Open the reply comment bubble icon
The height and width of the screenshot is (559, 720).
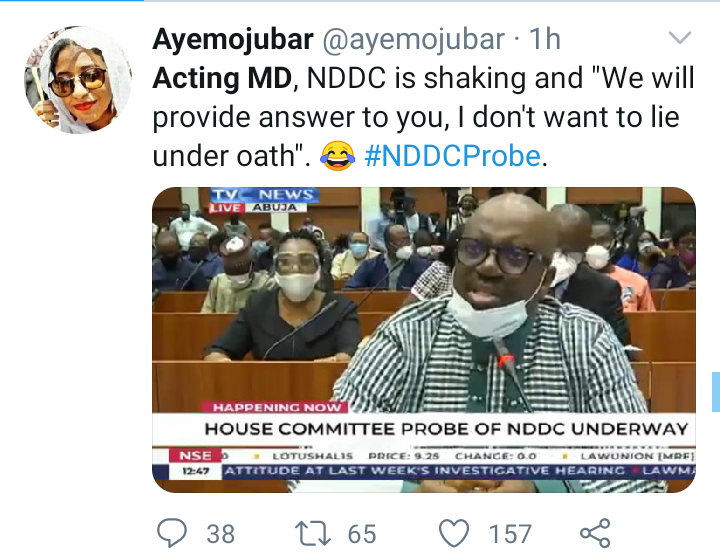tap(172, 533)
